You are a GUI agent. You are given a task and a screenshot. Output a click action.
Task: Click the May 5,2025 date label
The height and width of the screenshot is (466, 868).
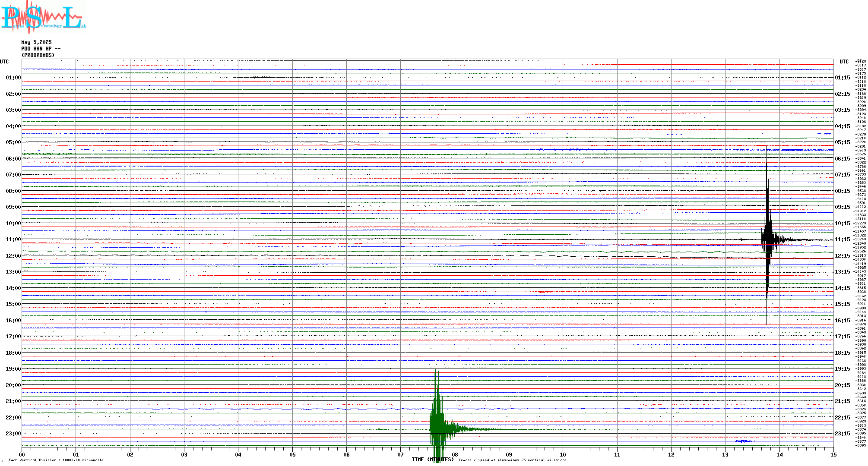coord(36,42)
